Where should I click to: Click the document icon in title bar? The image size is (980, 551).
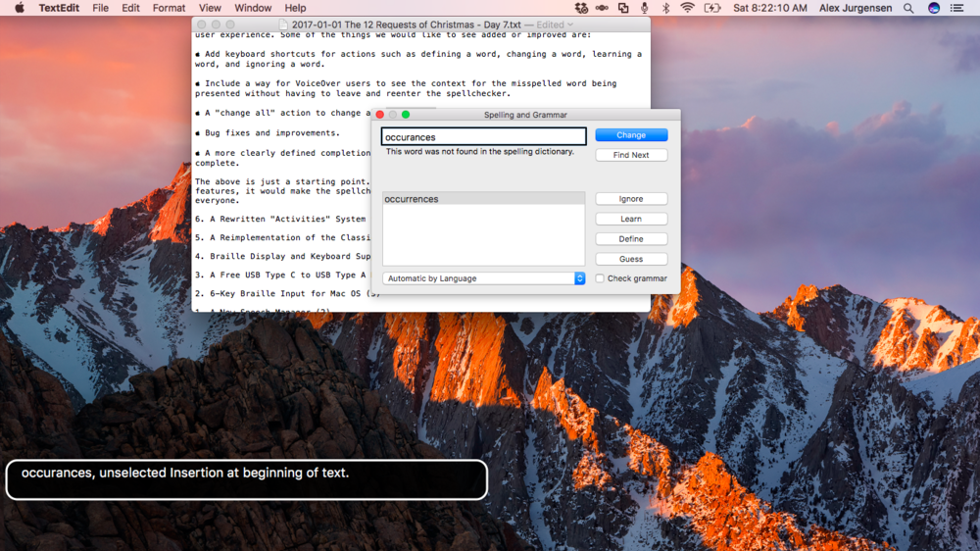pyautogui.click(x=283, y=25)
